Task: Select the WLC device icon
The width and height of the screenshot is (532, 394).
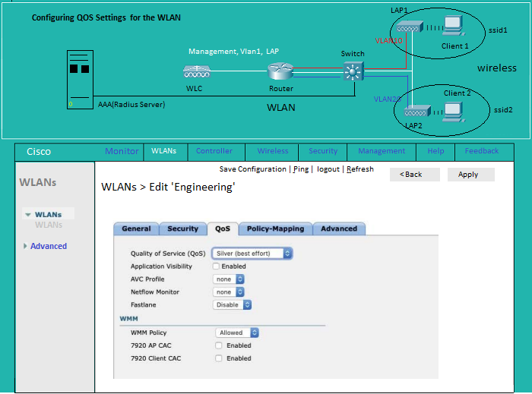Action: 197,71
